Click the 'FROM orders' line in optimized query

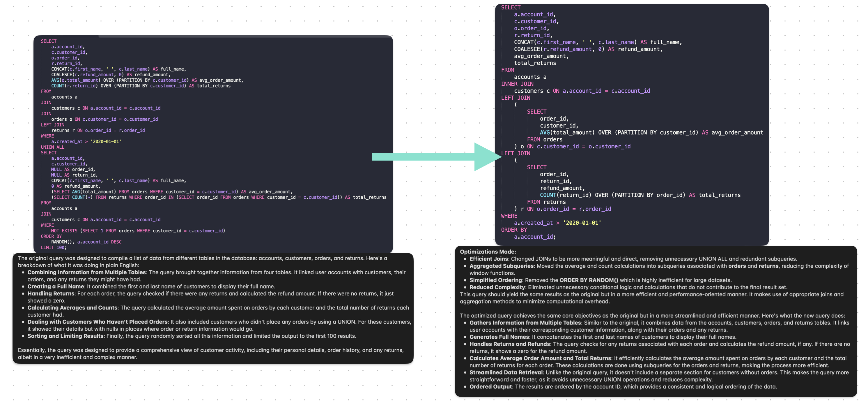tap(545, 139)
